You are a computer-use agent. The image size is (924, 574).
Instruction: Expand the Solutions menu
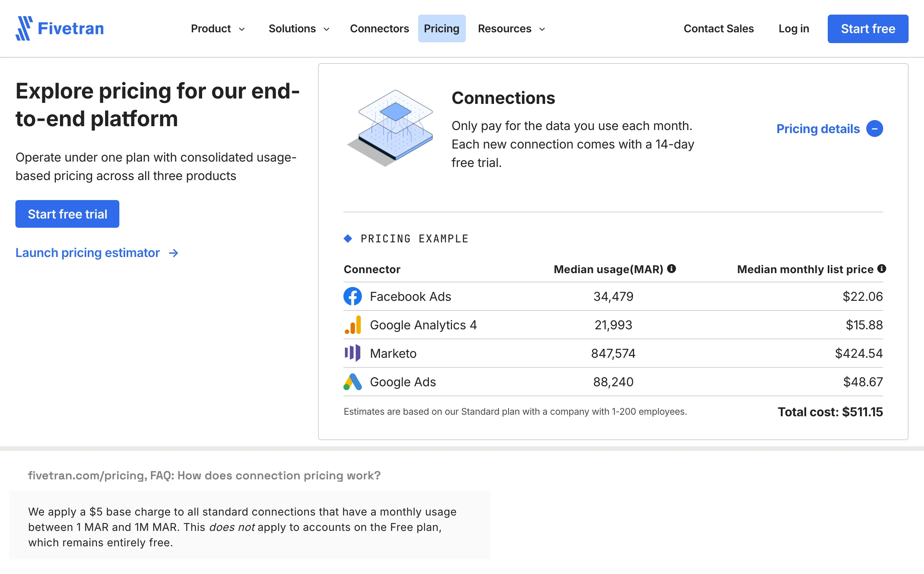click(x=299, y=28)
